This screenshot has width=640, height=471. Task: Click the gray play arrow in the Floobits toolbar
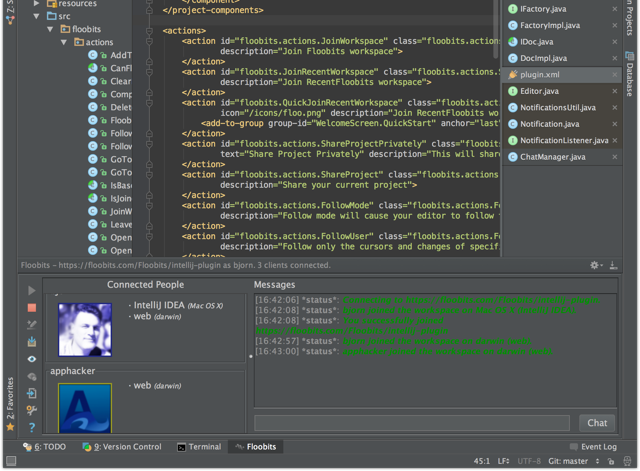click(x=31, y=290)
